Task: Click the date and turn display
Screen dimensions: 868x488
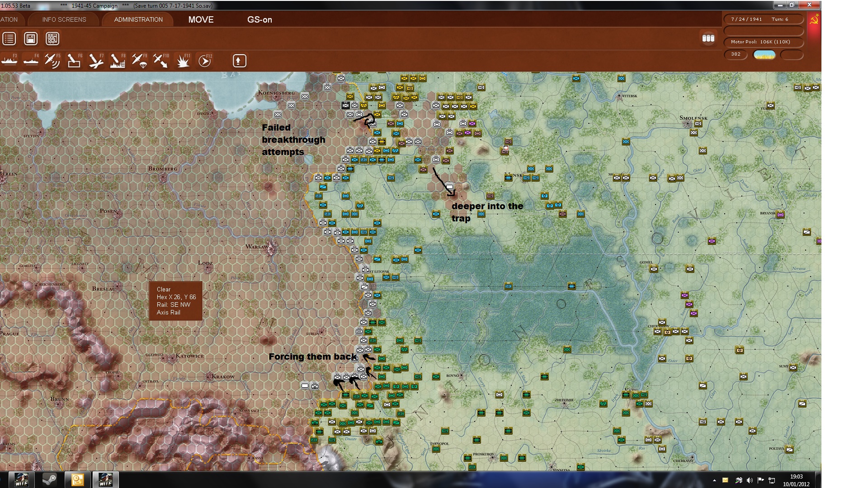Action: pyautogui.click(x=764, y=19)
